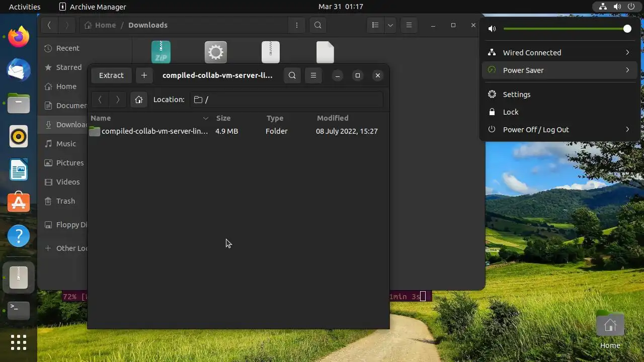Open system tray network icon
Viewport: 644px width, 362px height.
pyautogui.click(x=603, y=7)
